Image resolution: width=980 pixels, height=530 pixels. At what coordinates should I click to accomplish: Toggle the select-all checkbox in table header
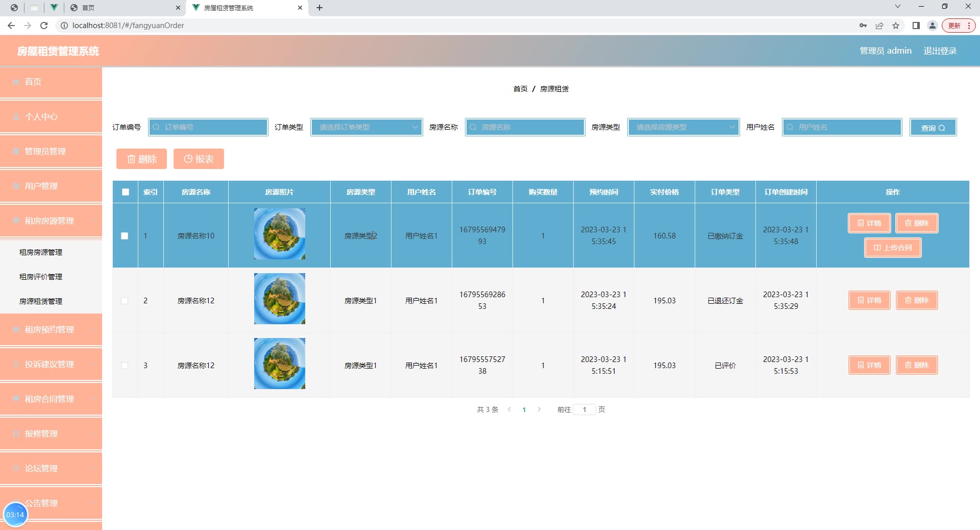(x=126, y=192)
